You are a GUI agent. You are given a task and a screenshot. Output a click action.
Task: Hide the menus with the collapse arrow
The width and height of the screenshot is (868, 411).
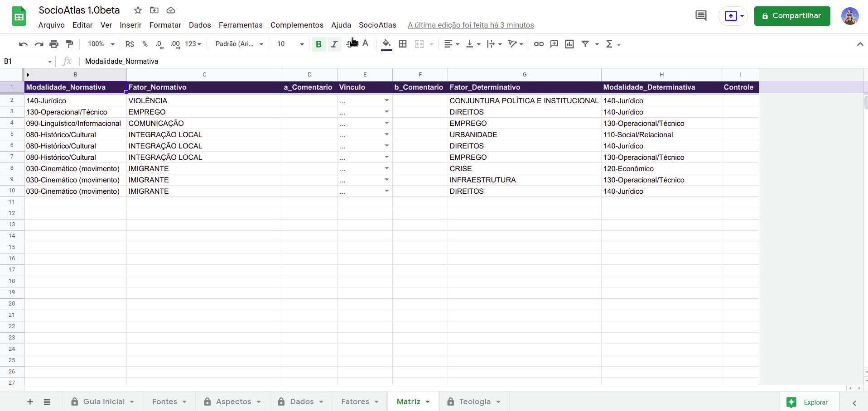pos(860,44)
